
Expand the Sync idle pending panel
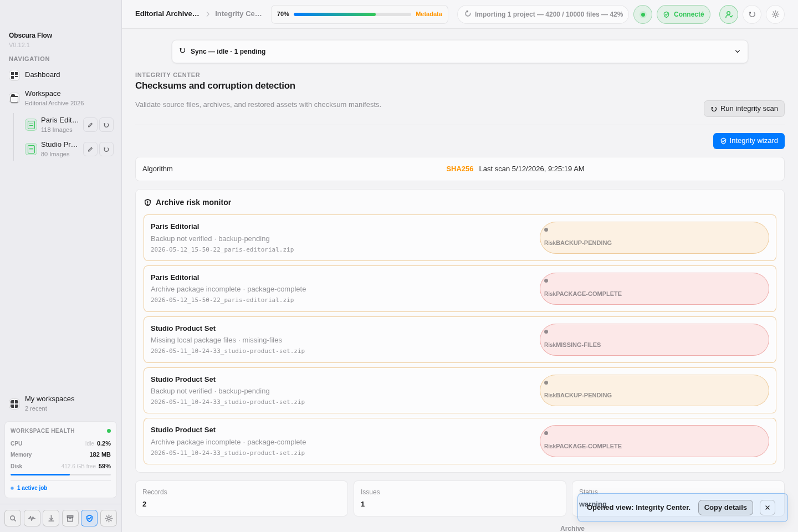click(x=460, y=52)
